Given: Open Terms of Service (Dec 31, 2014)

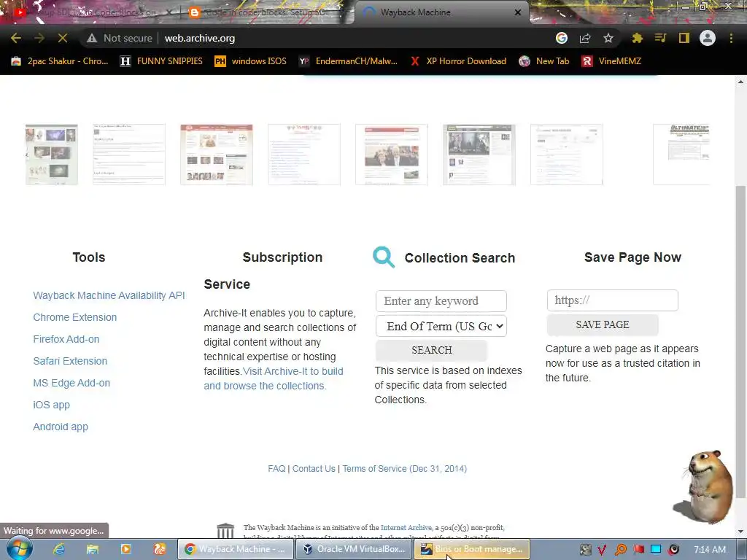Looking at the screenshot, I should [x=404, y=469].
